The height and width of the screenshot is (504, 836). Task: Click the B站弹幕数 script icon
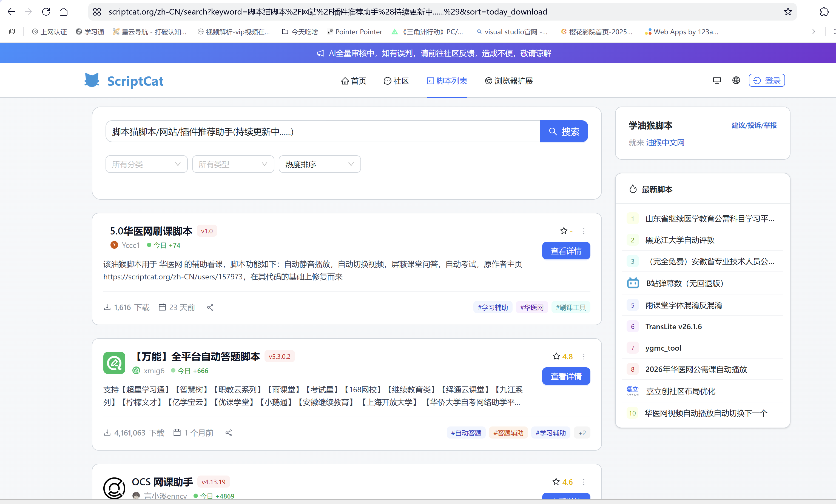click(x=633, y=283)
